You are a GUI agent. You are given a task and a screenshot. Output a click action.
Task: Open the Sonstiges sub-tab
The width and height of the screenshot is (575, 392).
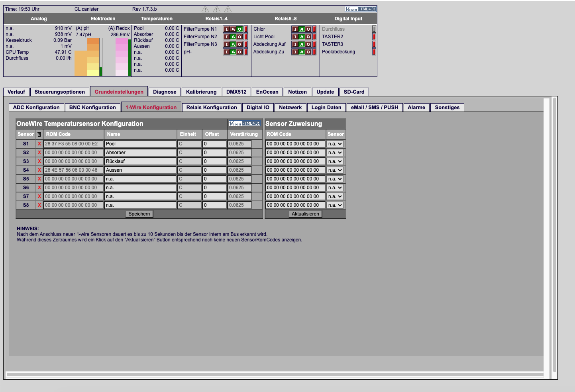[x=447, y=108]
